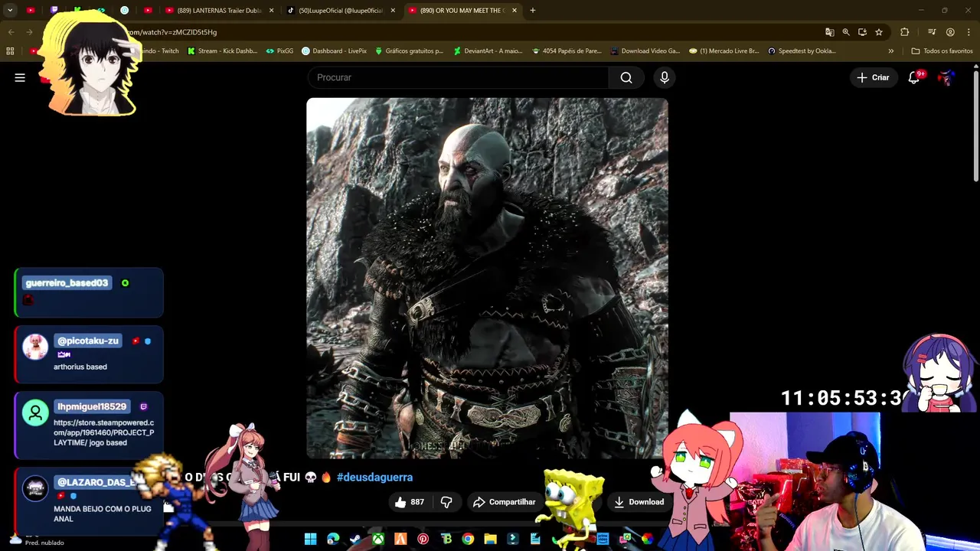Open Steam from the taskbar
980x551 pixels.
click(x=355, y=540)
